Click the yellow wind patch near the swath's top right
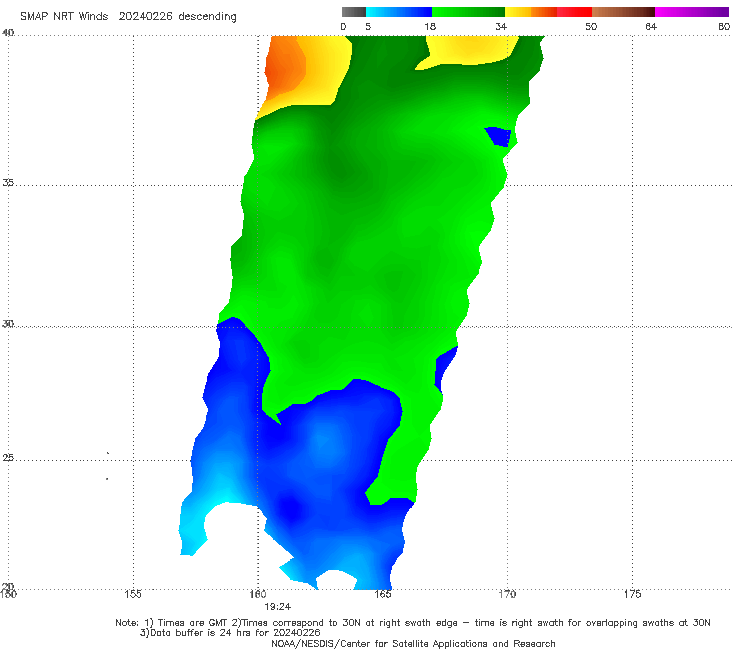 point(467,51)
